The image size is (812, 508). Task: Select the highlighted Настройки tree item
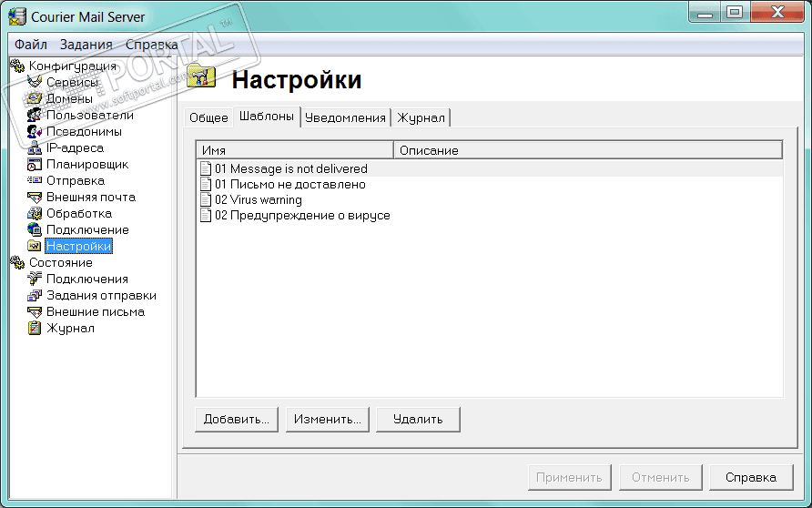(x=78, y=246)
